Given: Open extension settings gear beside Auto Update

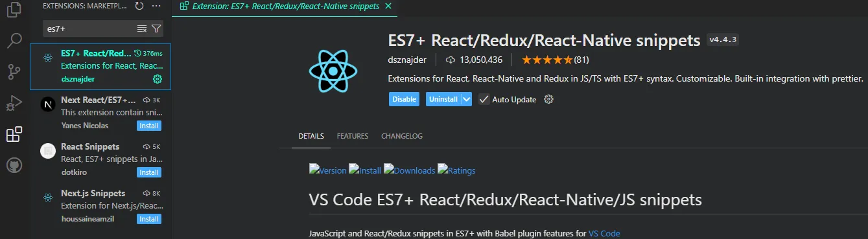Looking at the screenshot, I should click(x=548, y=99).
